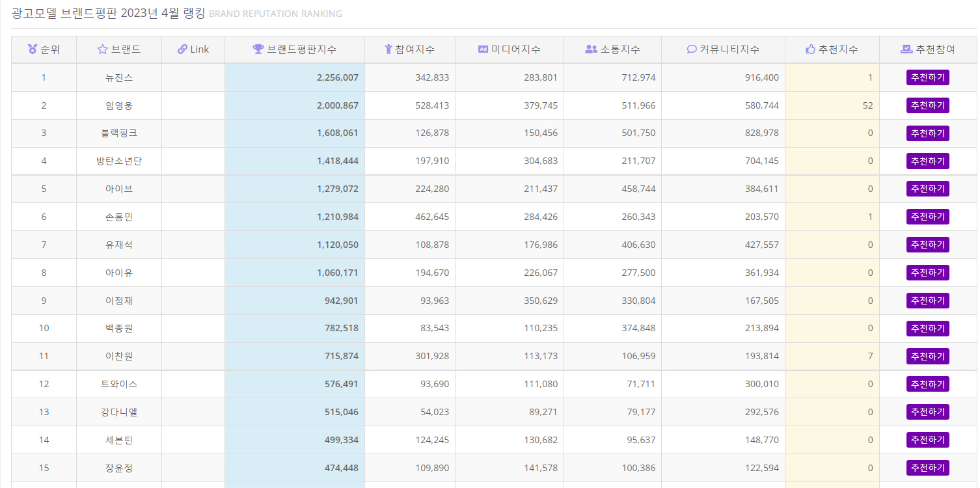The height and width of the screenshot is (488, 980).
Task: Click 추천하기 in the 백종원 row
Action: [928, 329]
